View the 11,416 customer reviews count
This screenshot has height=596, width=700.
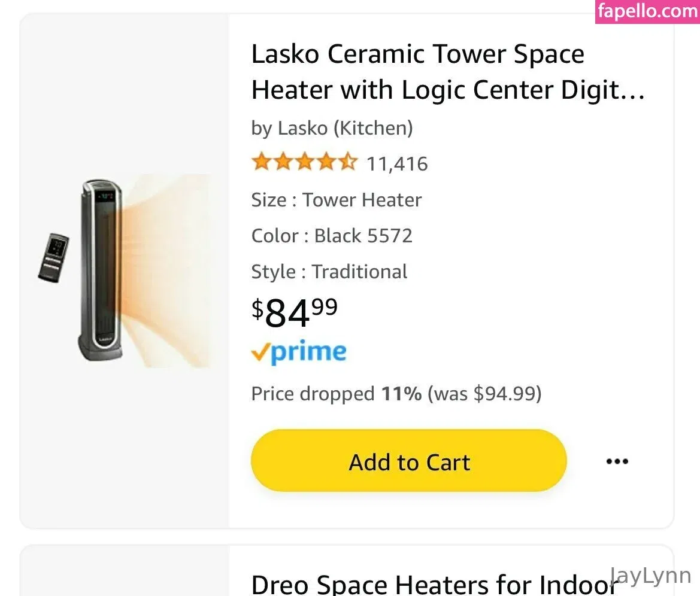point(397,164)
